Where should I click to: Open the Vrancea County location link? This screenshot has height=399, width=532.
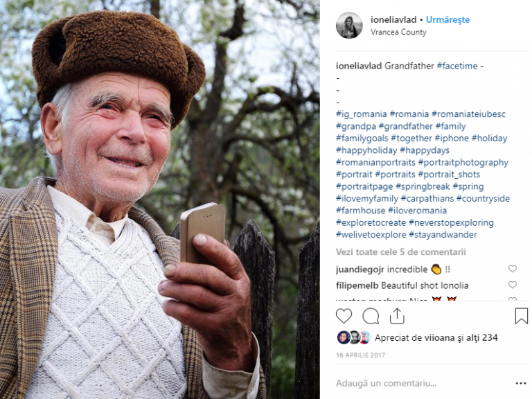point(398,33)
